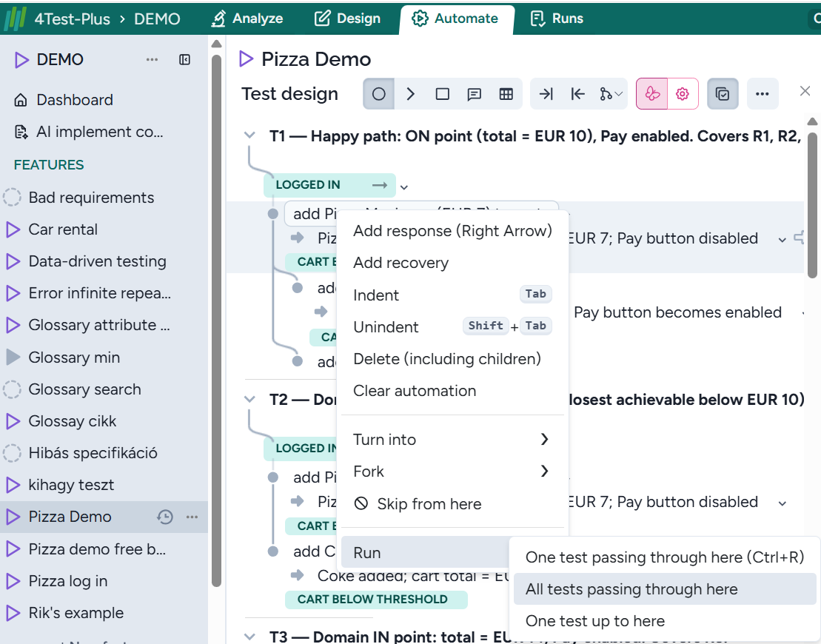Run all tests passing through here
821x644 pixels.
point(665,589)
